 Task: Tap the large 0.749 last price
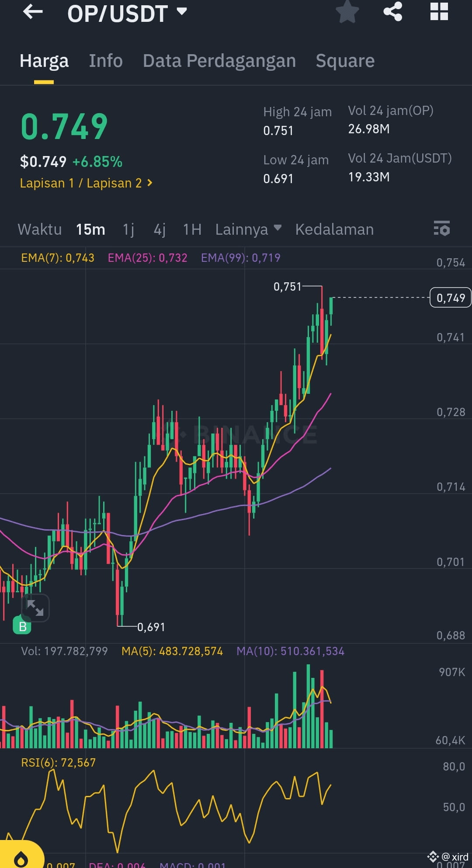coord(64,127)
